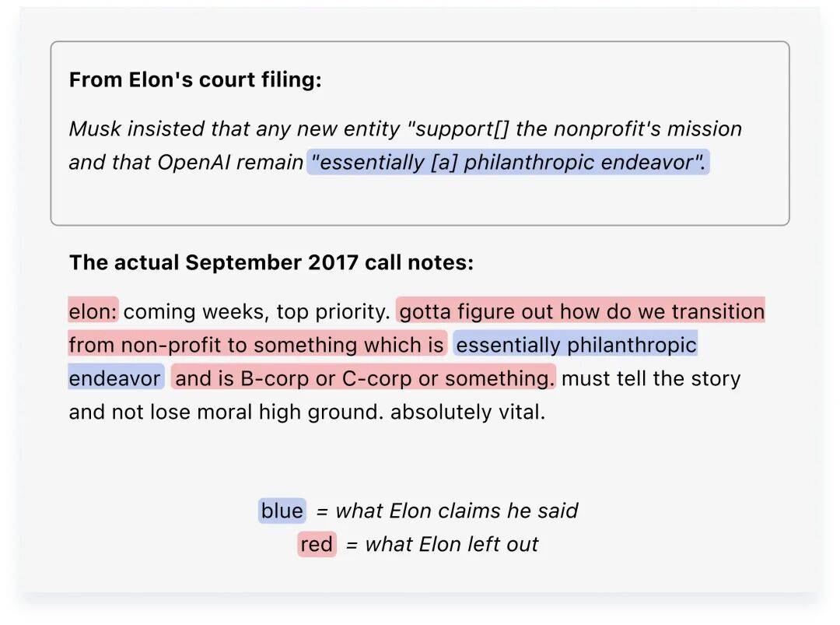Click the red highlight "from non-profit to something which is"
The image size is (840, 625).
point(256,345)
